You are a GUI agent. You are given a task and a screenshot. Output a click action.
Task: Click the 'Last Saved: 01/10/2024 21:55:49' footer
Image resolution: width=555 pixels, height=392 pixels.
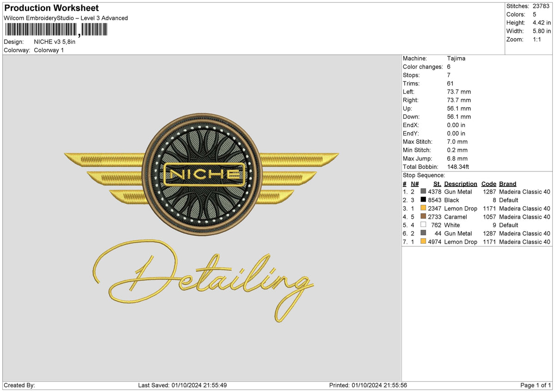(182, 385)
